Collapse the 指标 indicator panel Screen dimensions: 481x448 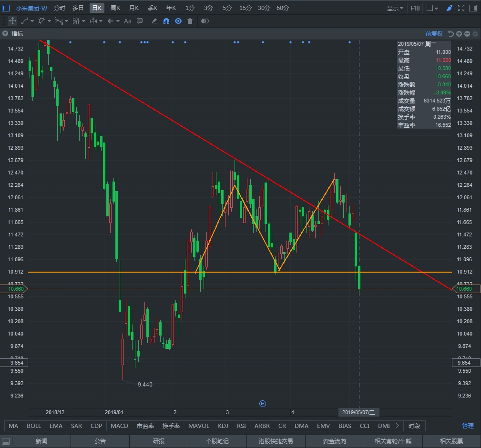pyautogui.click(x=5, y=33)
